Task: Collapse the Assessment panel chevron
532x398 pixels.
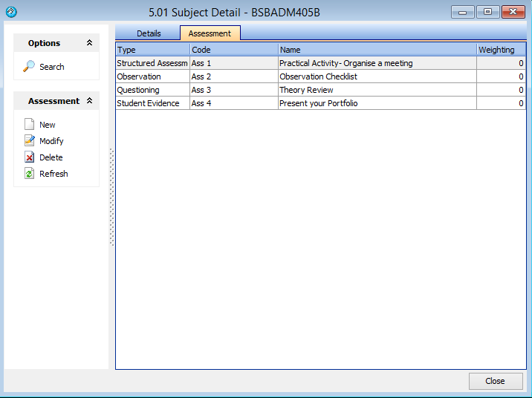Action: point(90,101)
